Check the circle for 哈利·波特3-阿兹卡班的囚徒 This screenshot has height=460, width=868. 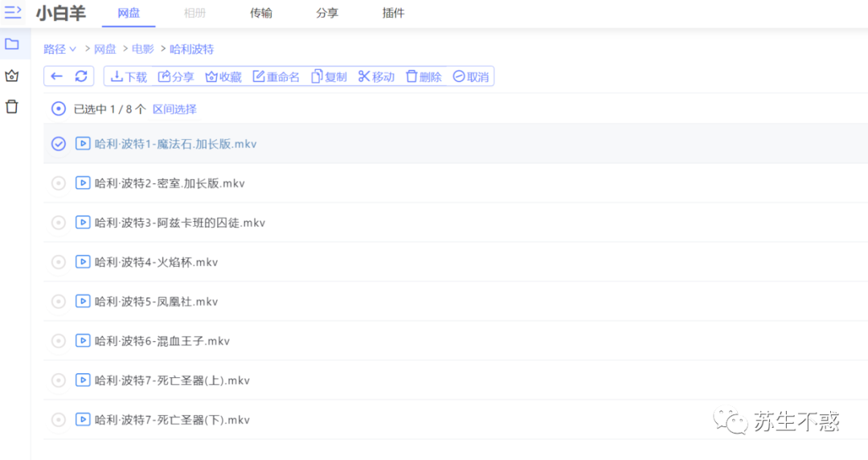coord(58,222)
